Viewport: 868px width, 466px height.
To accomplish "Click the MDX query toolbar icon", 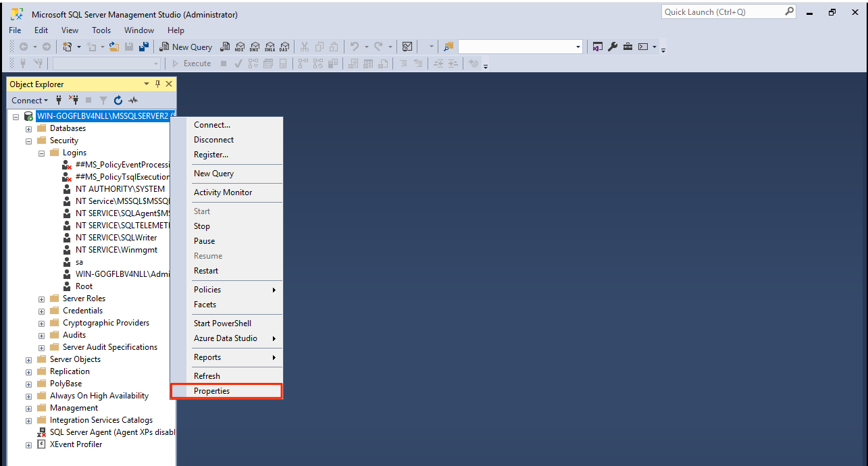I will coord(240,47).
